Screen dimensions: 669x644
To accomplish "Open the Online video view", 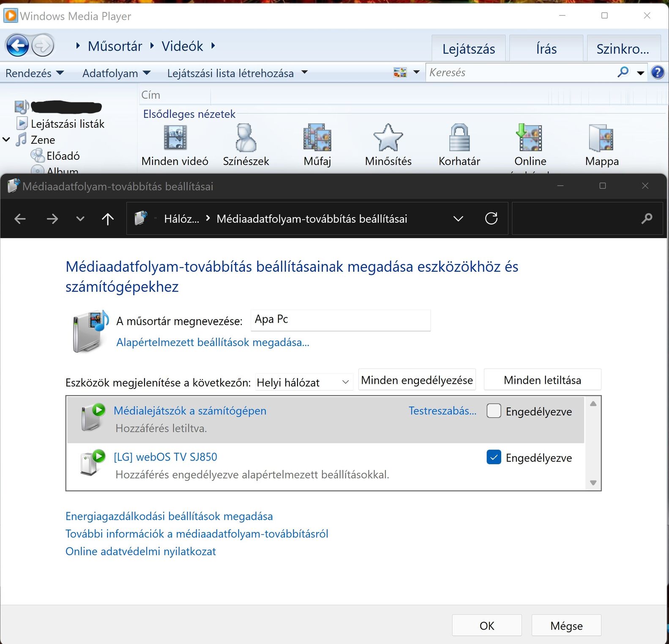I will (x=530, y=145).
